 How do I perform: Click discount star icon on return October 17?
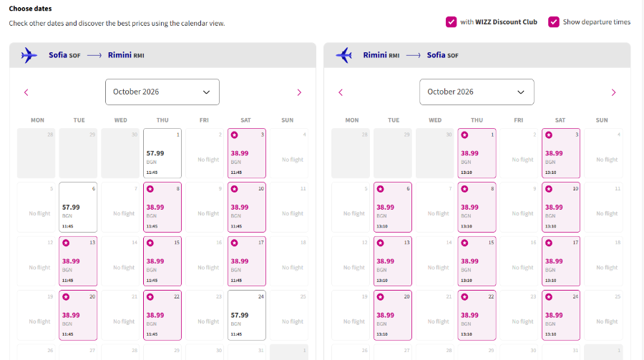point(549,243)
